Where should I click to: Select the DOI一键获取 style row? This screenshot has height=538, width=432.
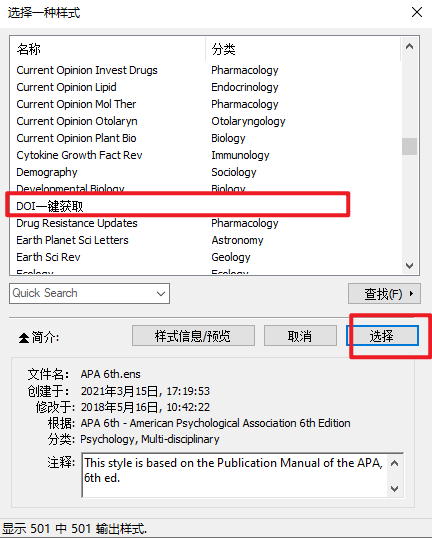click(x=206, y=206)
